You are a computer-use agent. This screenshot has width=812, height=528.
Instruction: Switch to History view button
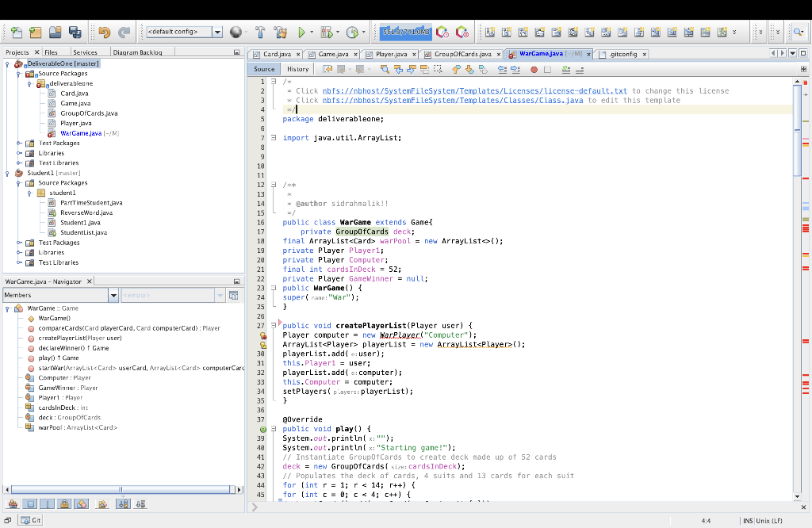click(297, 70)
